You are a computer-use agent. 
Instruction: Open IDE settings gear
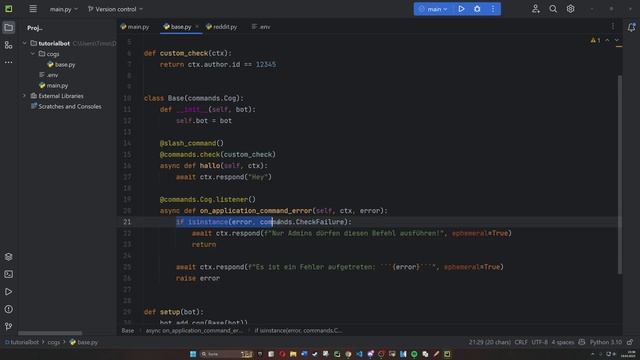tap(571, 9)
